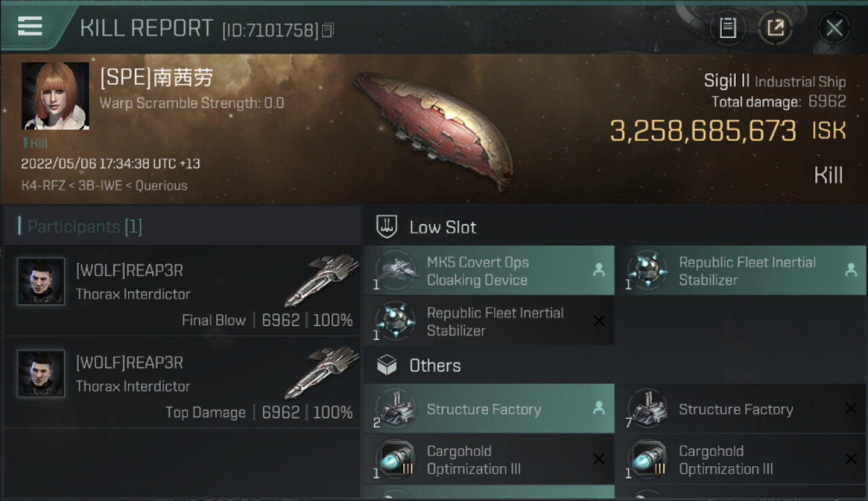Image resolution: width=868 pixels, height=501 pixels.
Task: Select the Participants tab header
Action: [80, 227]
